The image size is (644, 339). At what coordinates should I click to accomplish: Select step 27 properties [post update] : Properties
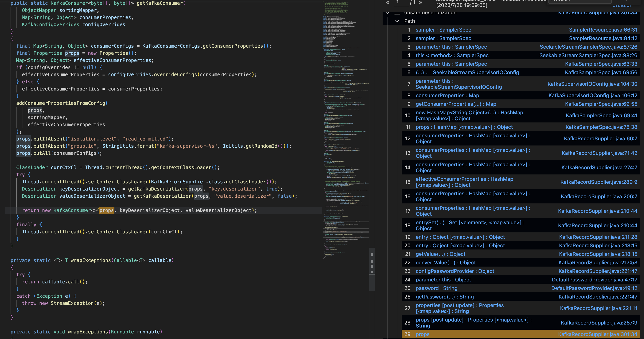click(459, 308)
